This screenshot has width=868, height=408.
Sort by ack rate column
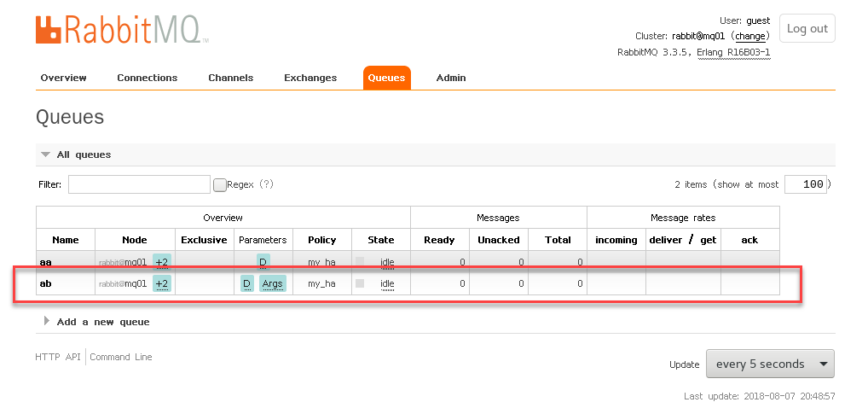point(749,240)
